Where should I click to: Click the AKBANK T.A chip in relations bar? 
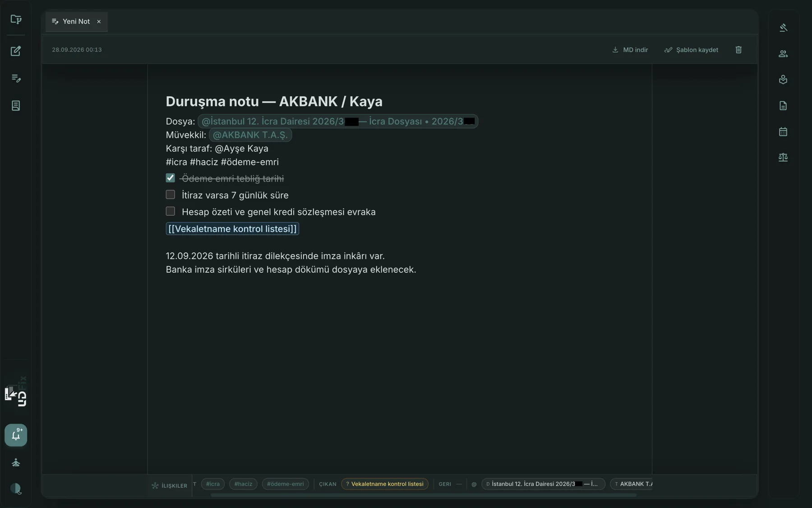pos(632,484)
